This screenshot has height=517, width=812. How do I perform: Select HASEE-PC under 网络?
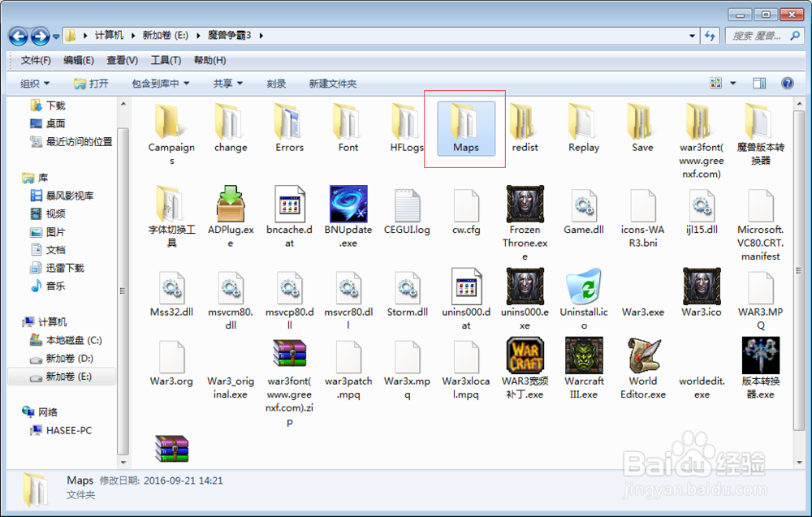click(61, 431)
